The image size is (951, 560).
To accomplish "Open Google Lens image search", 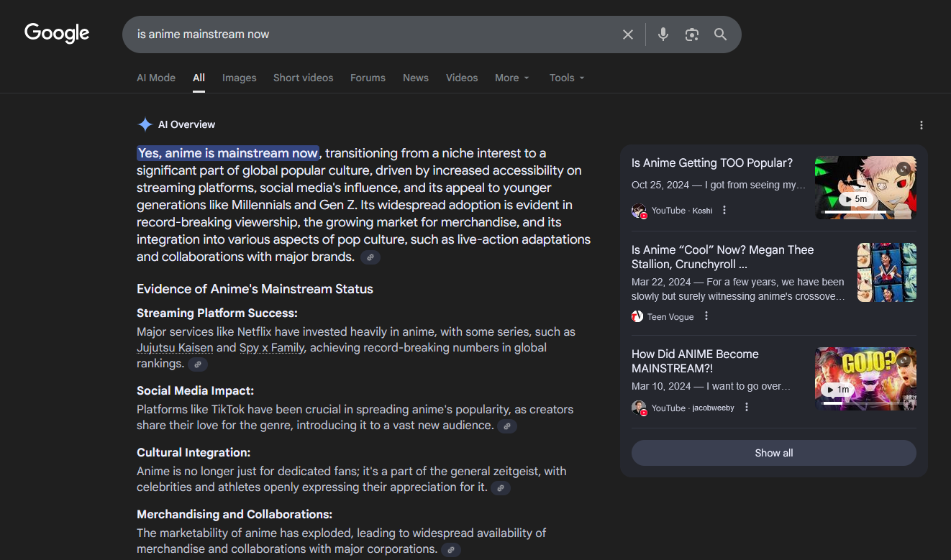I will (x=691, y=35).
